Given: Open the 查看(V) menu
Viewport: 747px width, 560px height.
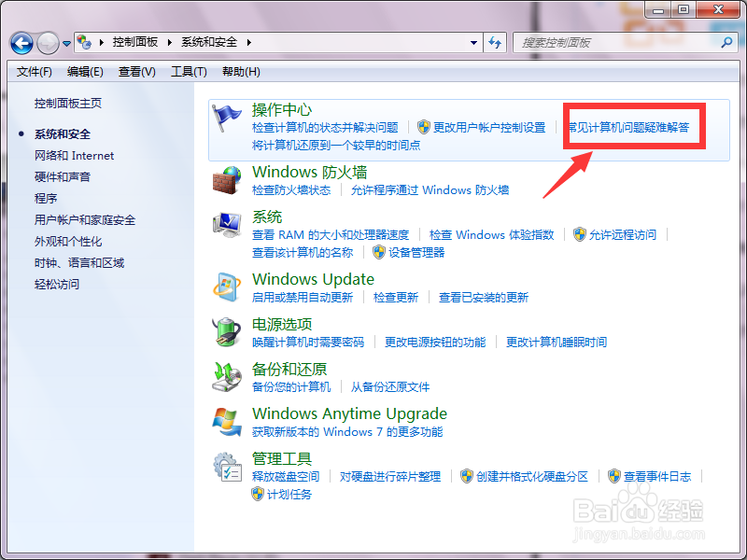Looking at the screenshot, I should click(137, 72).
